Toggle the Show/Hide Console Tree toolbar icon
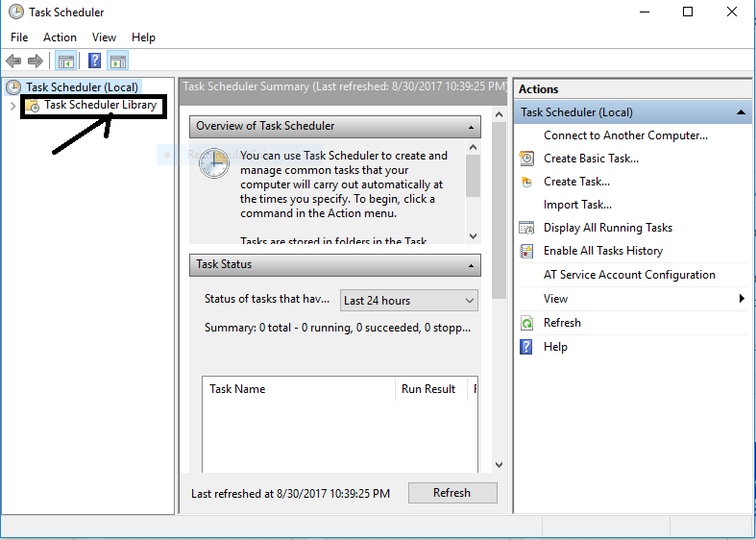756x540 pixels. tap(65, 61)
